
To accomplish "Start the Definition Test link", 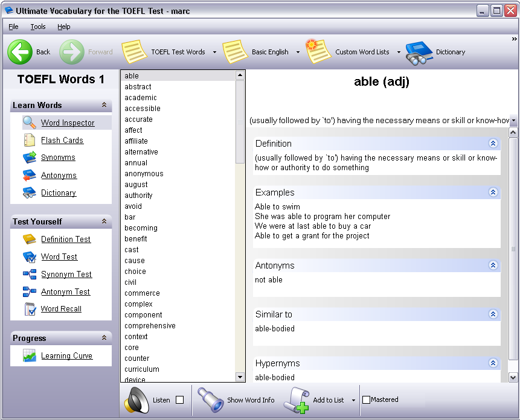I will 66,240.
